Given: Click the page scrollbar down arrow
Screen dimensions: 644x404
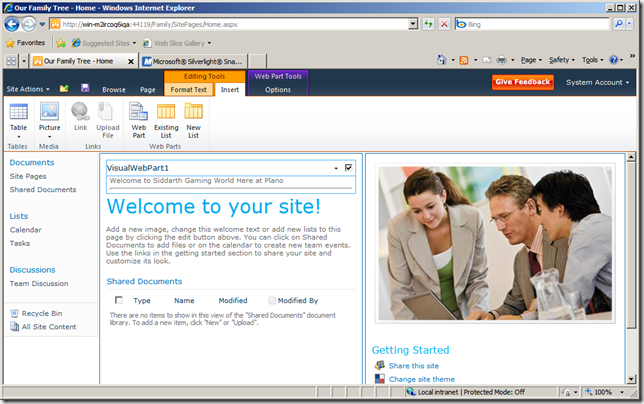Looking at the screenshot, I should click(631, 380).
